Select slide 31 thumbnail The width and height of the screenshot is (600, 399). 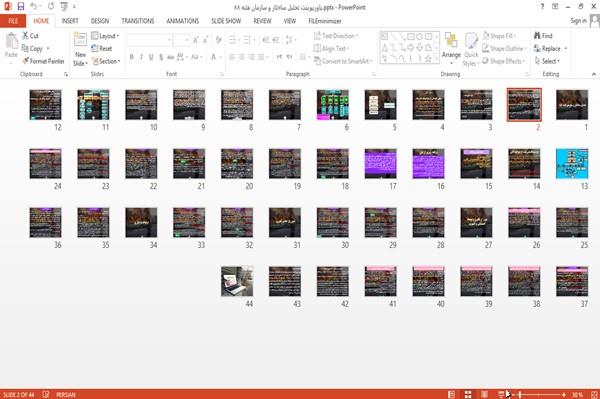coord(285,223)
